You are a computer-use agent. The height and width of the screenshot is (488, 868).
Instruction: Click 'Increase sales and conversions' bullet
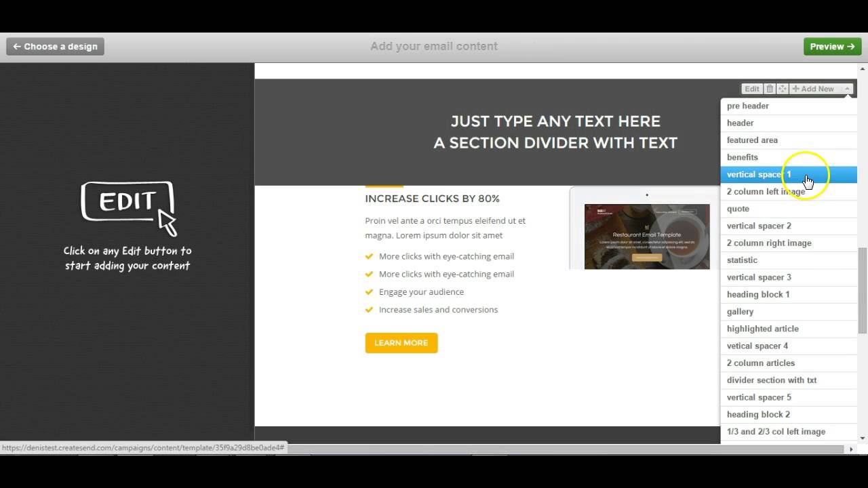tap(438, 310)
